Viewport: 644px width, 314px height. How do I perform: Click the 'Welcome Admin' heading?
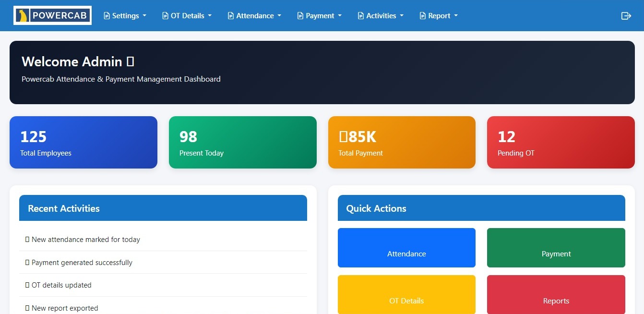click(x=78, y=61)
